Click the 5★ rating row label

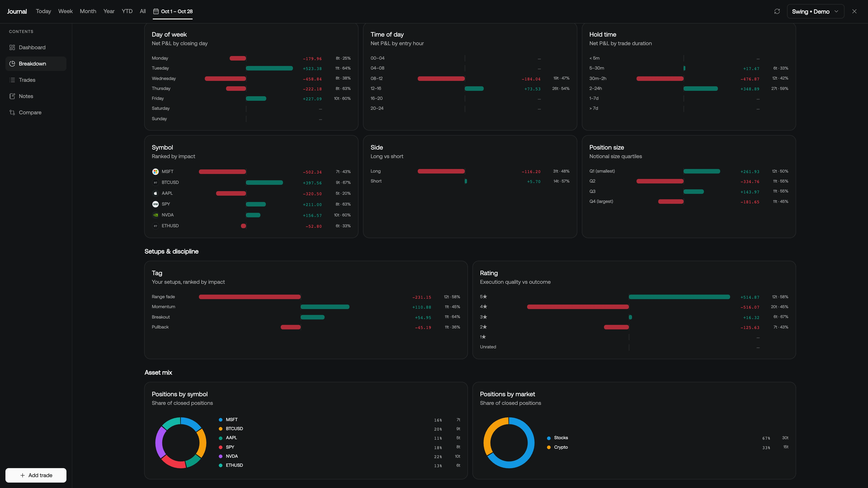(x=484, y=297)
